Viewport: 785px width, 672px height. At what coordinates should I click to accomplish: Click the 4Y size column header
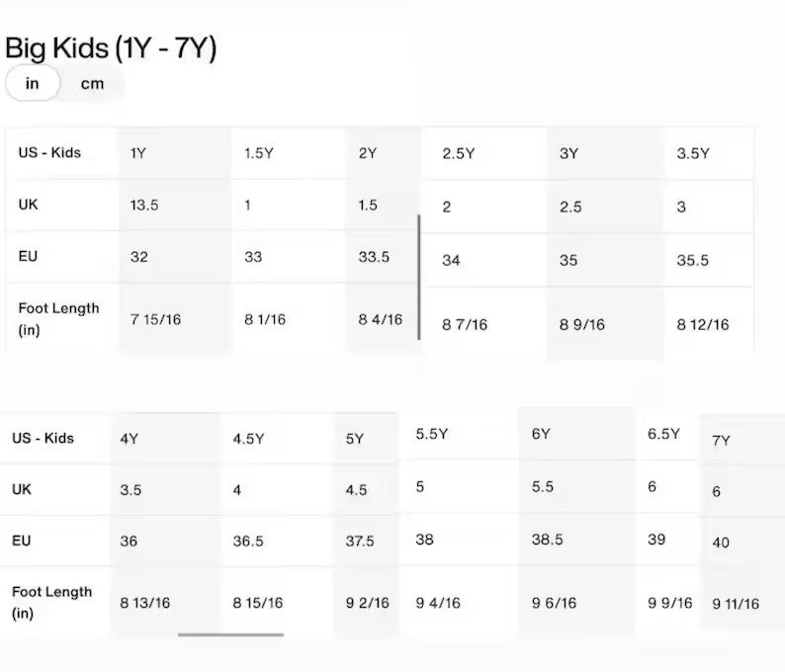pyautogui.click(x=129, y=439)
